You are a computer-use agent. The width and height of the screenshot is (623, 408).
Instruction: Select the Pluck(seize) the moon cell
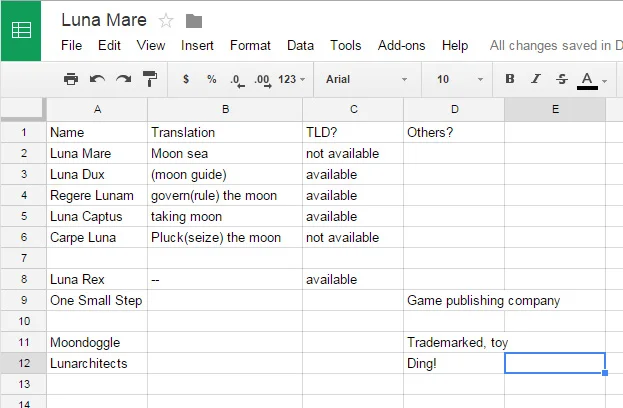click(225, 238)
